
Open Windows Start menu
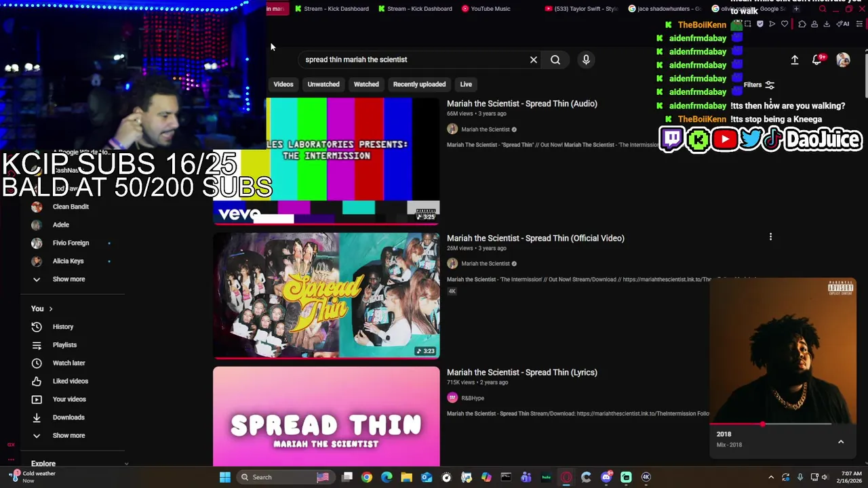coord(224,477)
